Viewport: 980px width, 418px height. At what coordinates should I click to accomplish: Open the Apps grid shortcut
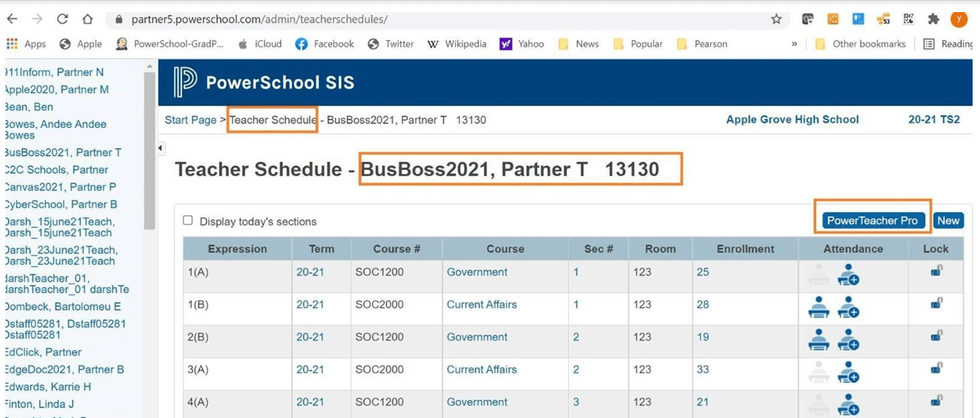11,43
